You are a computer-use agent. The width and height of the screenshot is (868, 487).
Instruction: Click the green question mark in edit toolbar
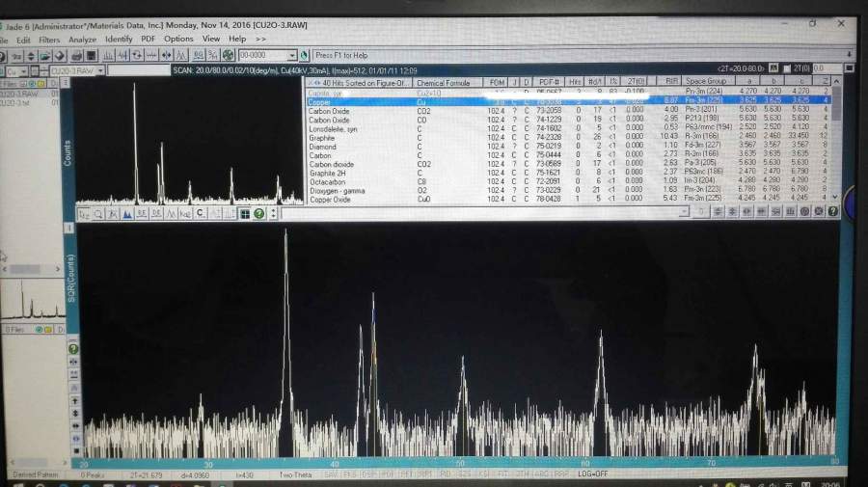click(x=258, y=214)
